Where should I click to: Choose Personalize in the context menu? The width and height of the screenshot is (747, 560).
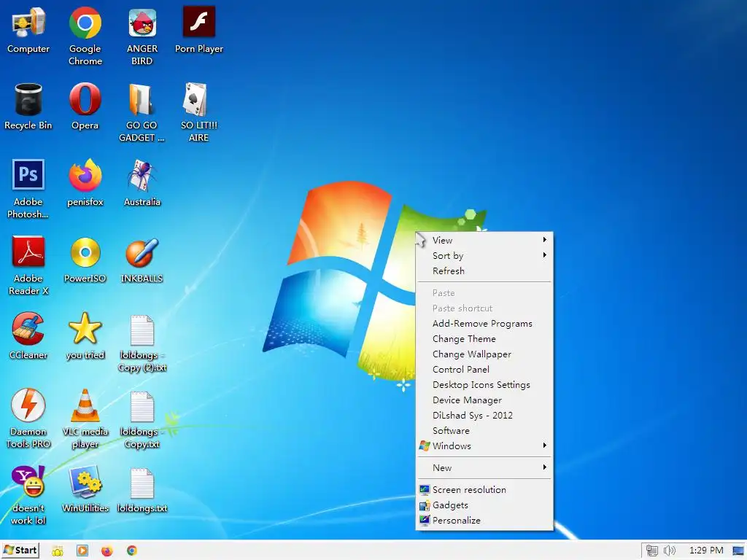484,520
